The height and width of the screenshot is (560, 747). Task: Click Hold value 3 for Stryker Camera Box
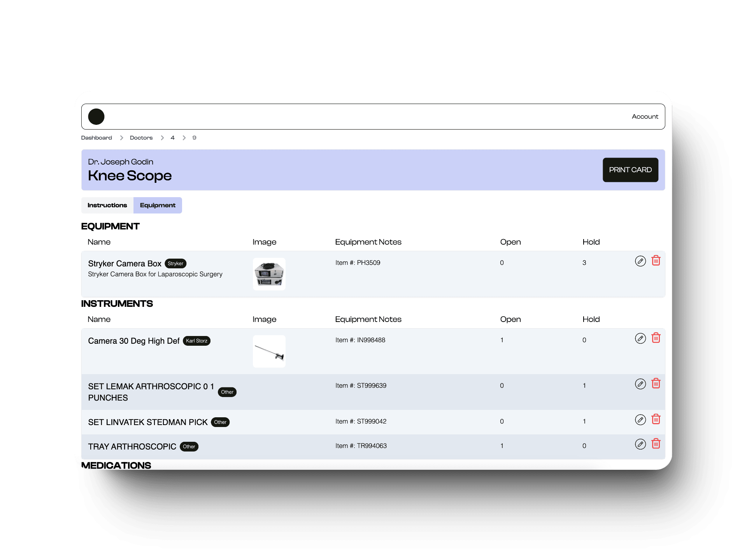pos(584,263)
